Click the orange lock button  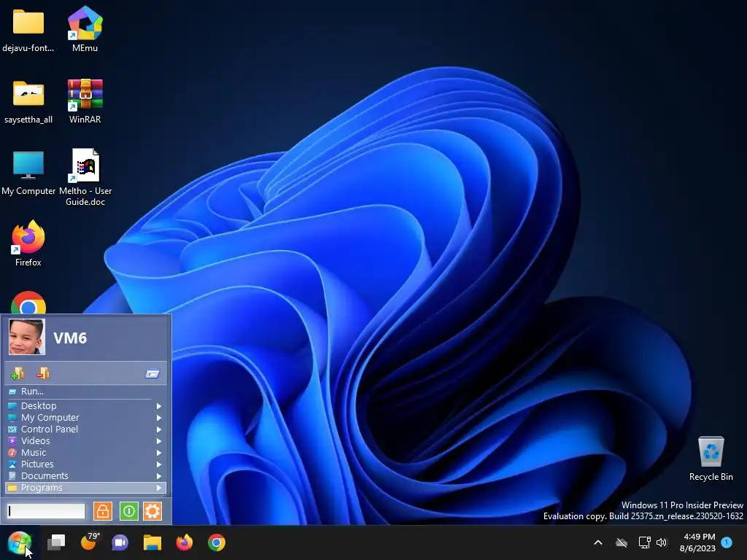[x=102, y=511]
